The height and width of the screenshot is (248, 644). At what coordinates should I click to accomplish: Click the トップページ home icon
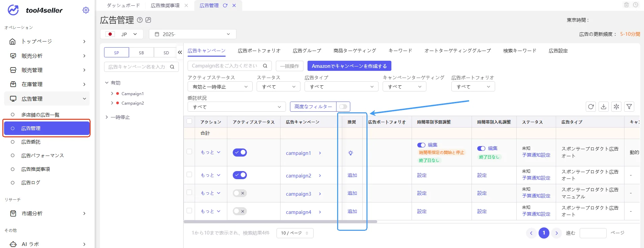tap(12, 42)
